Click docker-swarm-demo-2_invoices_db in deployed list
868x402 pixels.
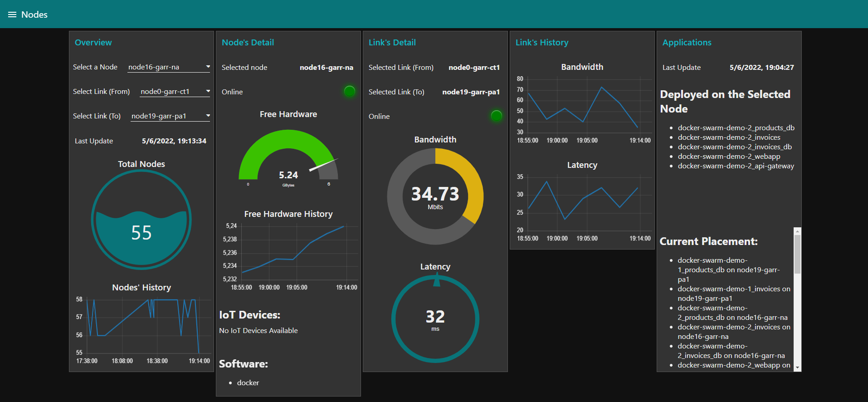pyautogui.click(x=735, y=147)
